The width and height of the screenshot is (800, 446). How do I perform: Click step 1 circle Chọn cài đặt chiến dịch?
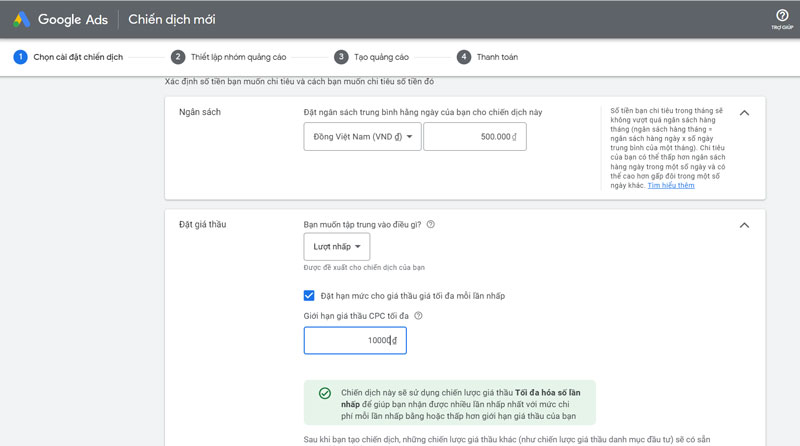tap(20, 57)
